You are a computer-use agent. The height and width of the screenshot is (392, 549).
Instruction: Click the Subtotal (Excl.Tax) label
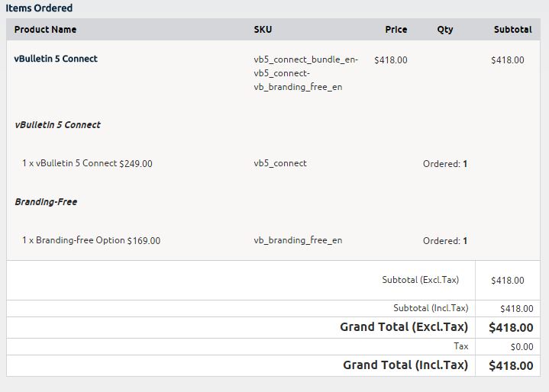point(421,280)
